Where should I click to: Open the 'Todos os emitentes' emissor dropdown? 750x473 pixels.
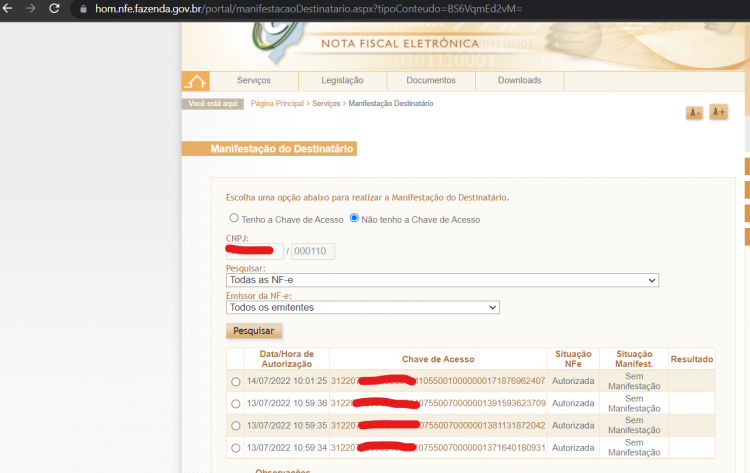point(363,308)
